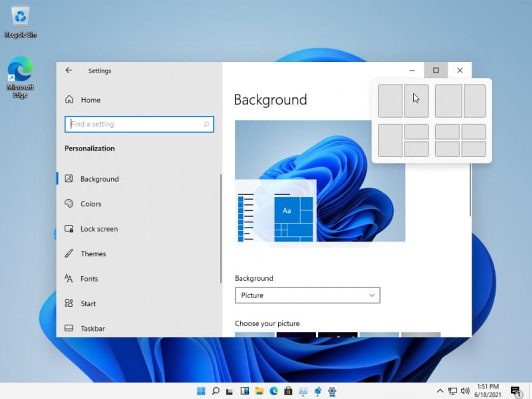Open the Colors personalization page
The image size is (532, 399).
pyautogui.click(x=90, y=204)
